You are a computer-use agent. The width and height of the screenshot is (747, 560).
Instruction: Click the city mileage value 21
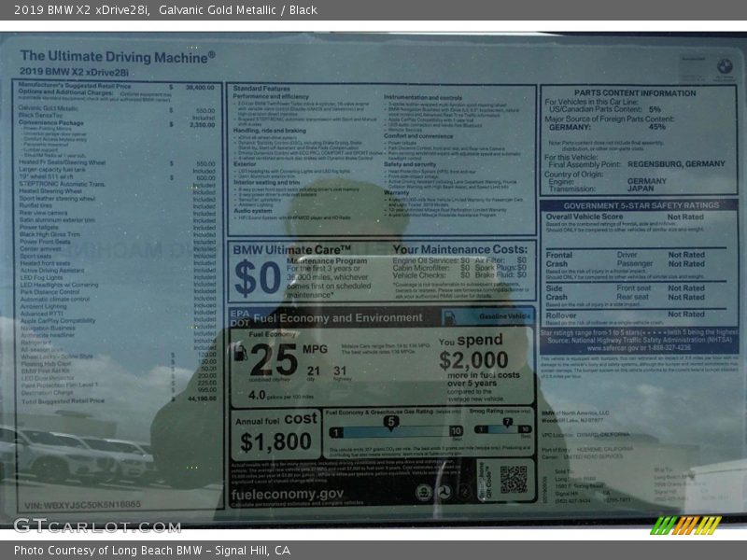[x=314, y=371]
